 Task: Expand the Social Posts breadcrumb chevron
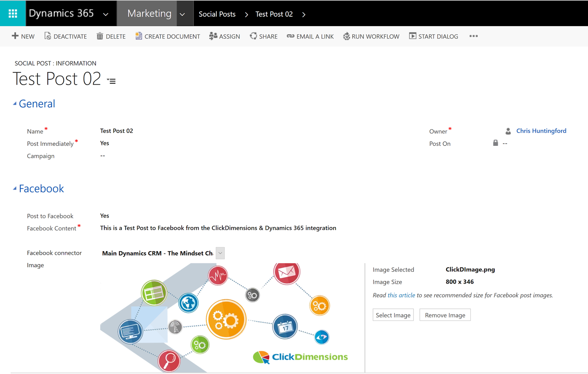pyautogui.click(x=247, y=14)
